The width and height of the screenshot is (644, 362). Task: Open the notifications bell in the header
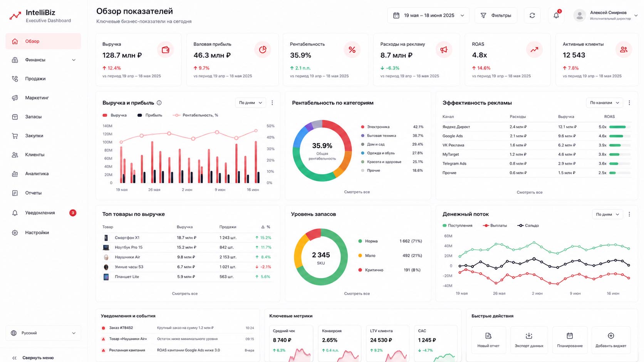pyautogui.click(x=556, y=15)
